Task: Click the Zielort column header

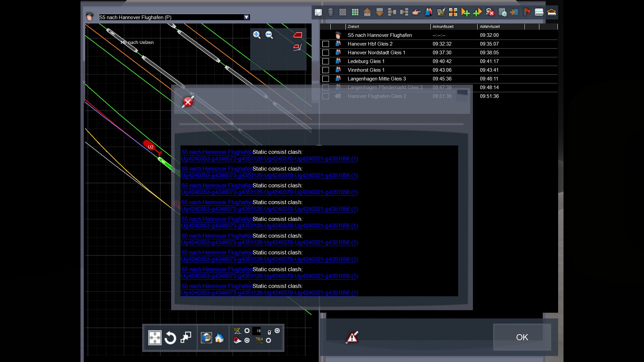Action: pyautogui.click(x=353, y=26)
